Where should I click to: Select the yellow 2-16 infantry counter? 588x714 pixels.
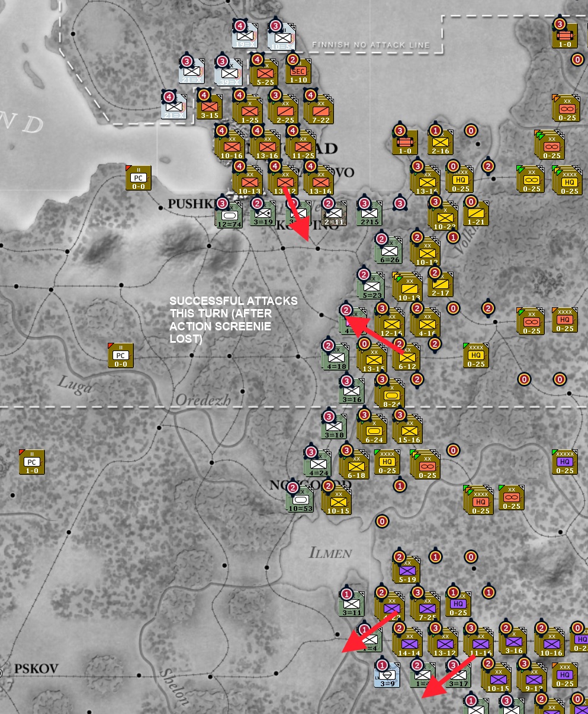(x=441, y=143)
